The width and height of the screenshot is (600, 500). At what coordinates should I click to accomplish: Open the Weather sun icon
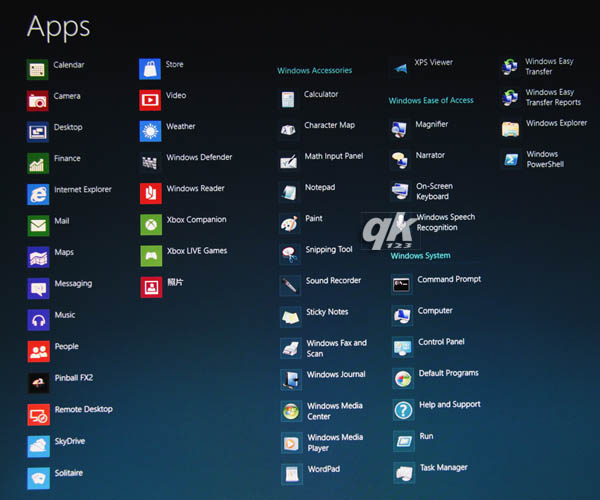point(150,131)
